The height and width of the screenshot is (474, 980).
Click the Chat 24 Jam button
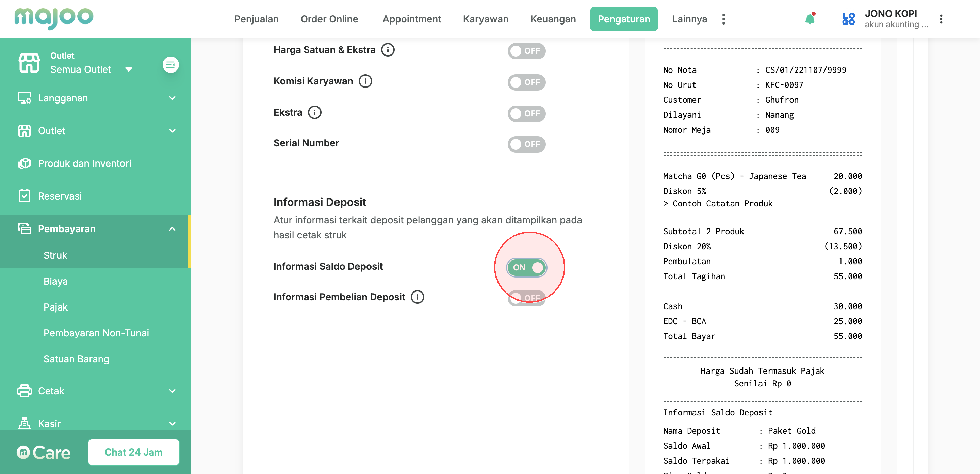click(133, 452)
